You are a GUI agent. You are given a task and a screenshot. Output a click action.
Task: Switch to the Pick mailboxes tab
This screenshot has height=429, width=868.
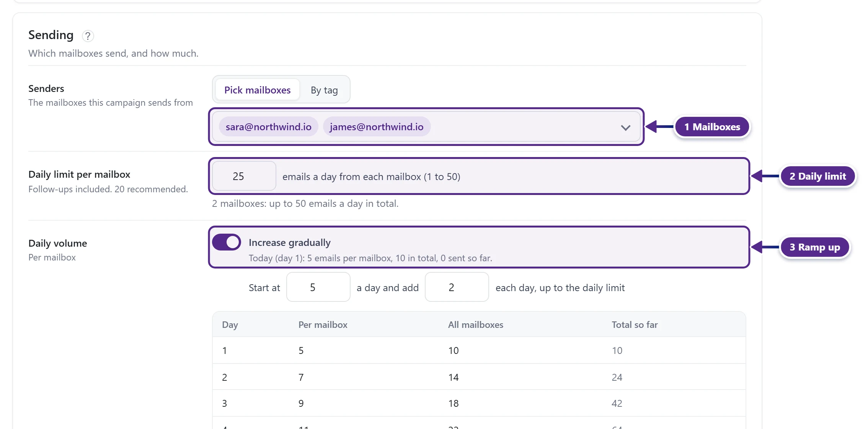pos(257,90)
